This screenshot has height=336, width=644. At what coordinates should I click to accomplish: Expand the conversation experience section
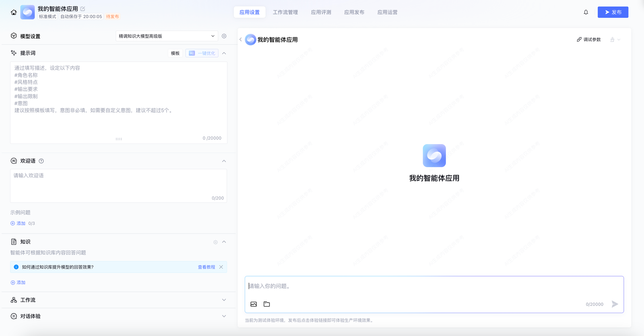[x=224, y=316]
